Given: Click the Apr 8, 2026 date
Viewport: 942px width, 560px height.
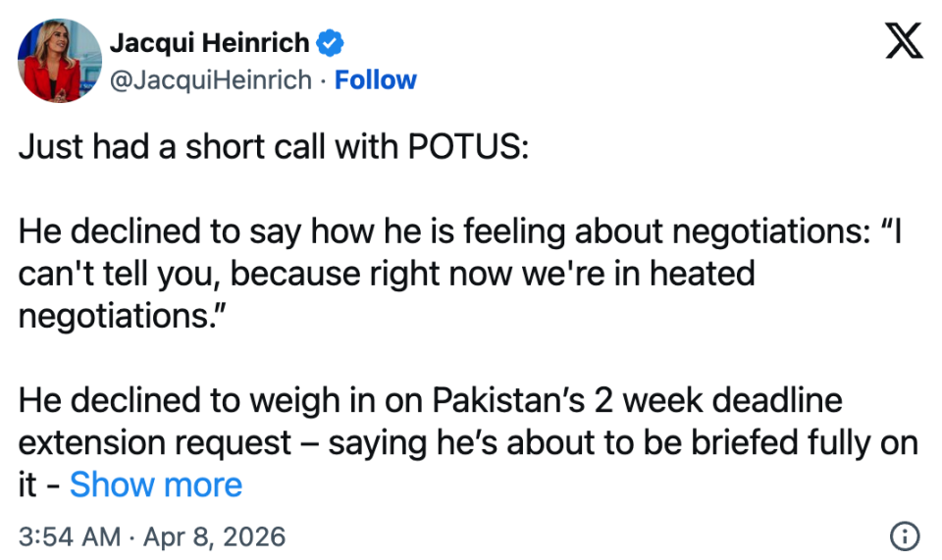Looking at the screenshot, I should click(213, 536).
